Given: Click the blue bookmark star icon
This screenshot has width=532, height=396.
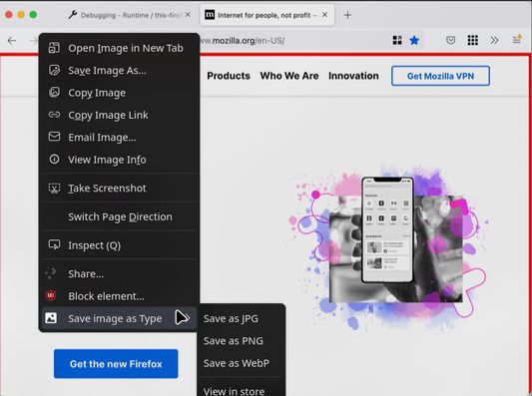Looking at the screenshot, I should [x=414, y=40].
